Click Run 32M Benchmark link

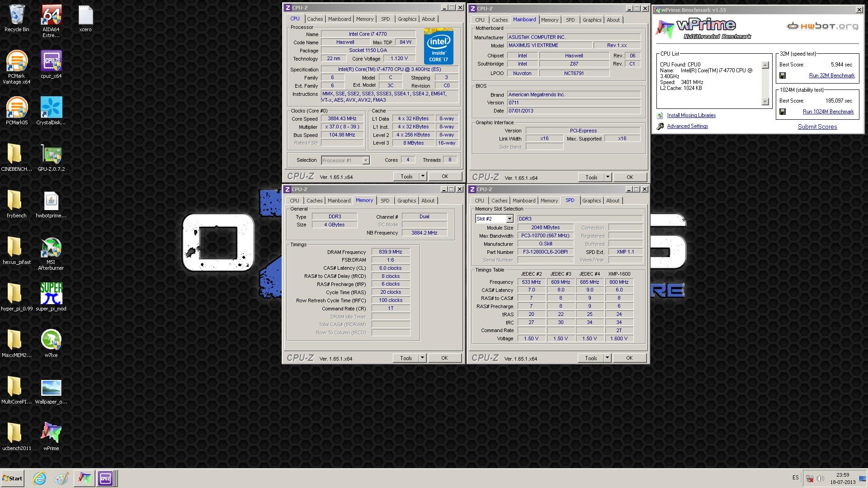pos(831,75)
